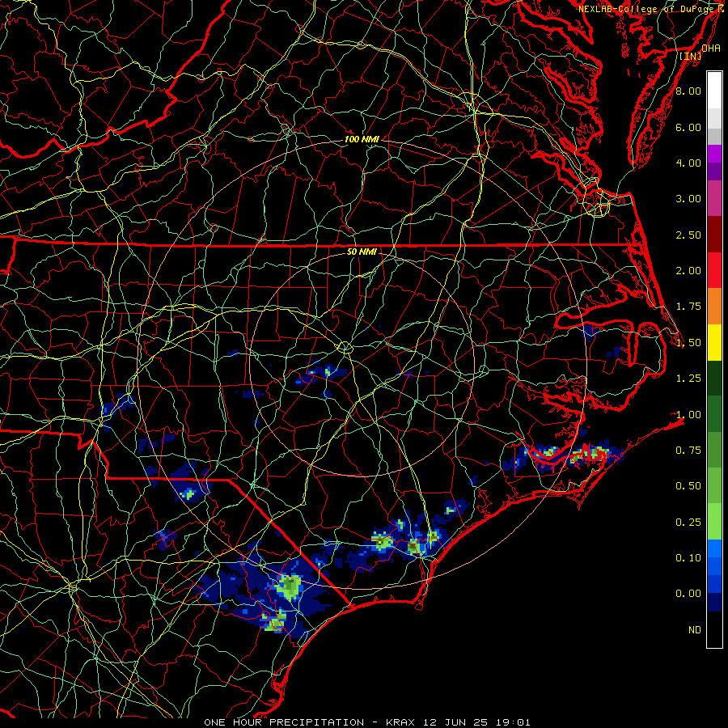Viewport: 728px width, 728px height.
Task: Click the 0.00 scale label
Action: tap(688, 594)
